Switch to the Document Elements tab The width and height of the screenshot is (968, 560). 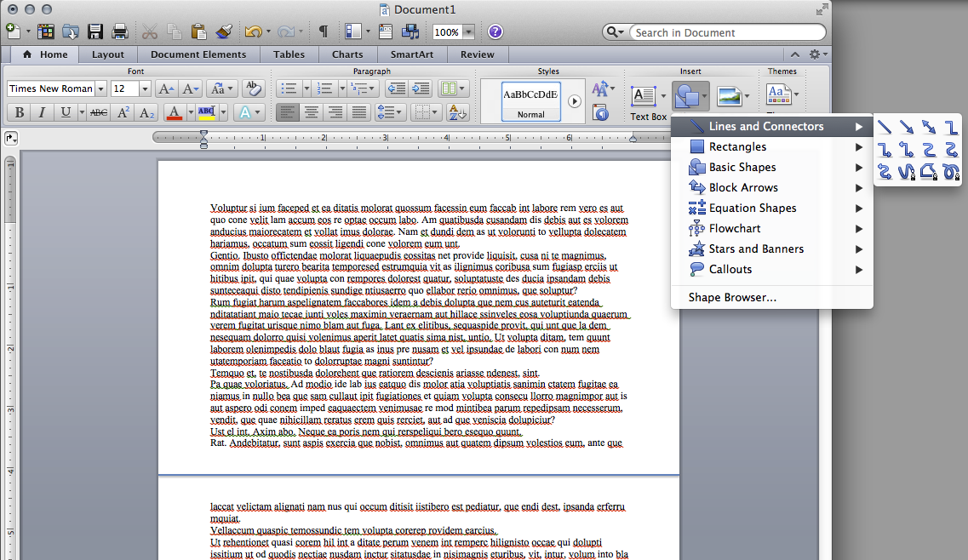pyautogui.click(x=198, y=54)
